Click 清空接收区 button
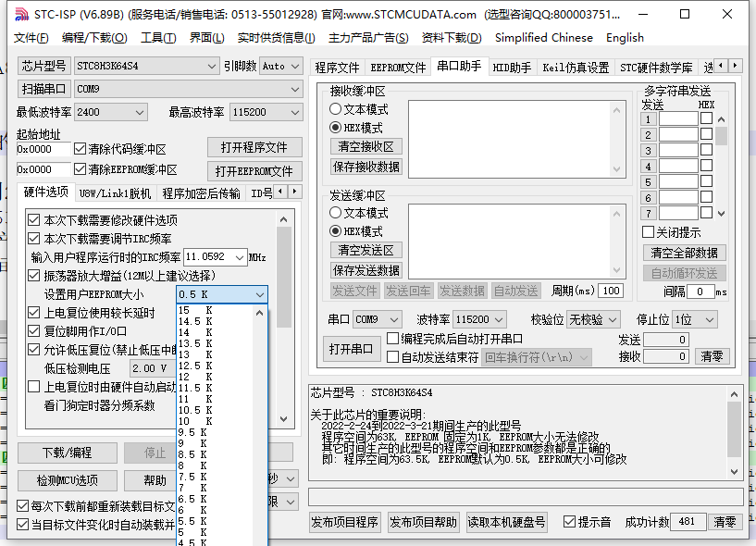Screen dimensions: 756x546 366,146
